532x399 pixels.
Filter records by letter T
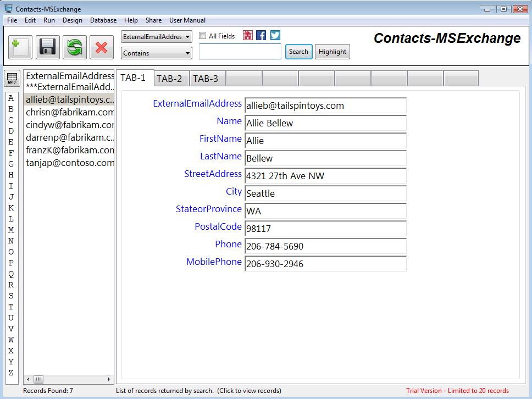click(11, 307)
